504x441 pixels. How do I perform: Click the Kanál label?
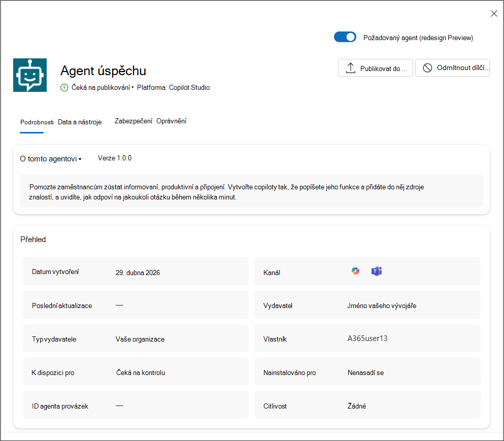click(272, 273)
